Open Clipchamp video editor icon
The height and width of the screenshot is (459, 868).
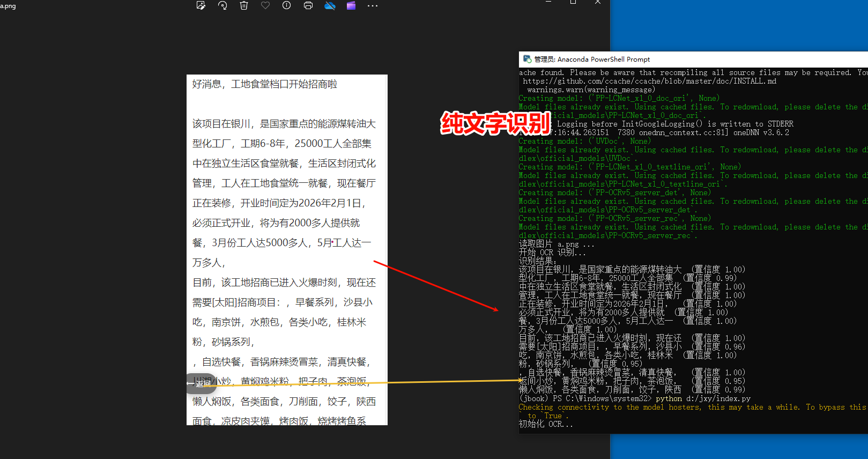click(351, 5)
